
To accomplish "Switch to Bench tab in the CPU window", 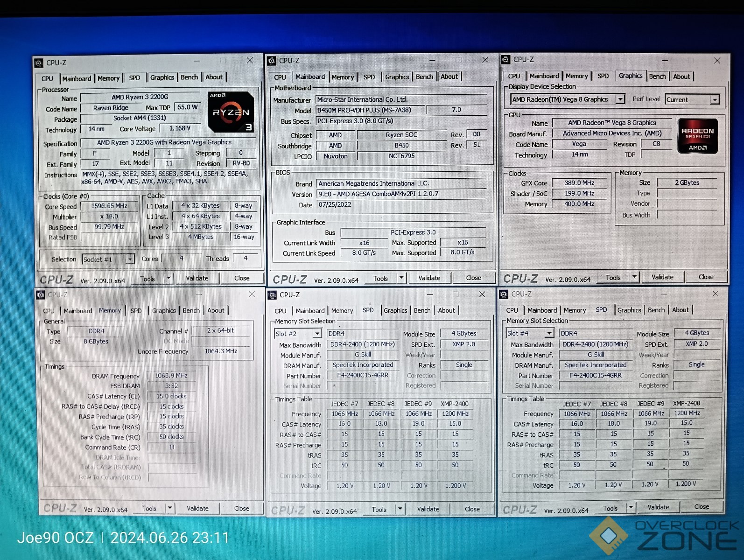I will pos(189,77).
